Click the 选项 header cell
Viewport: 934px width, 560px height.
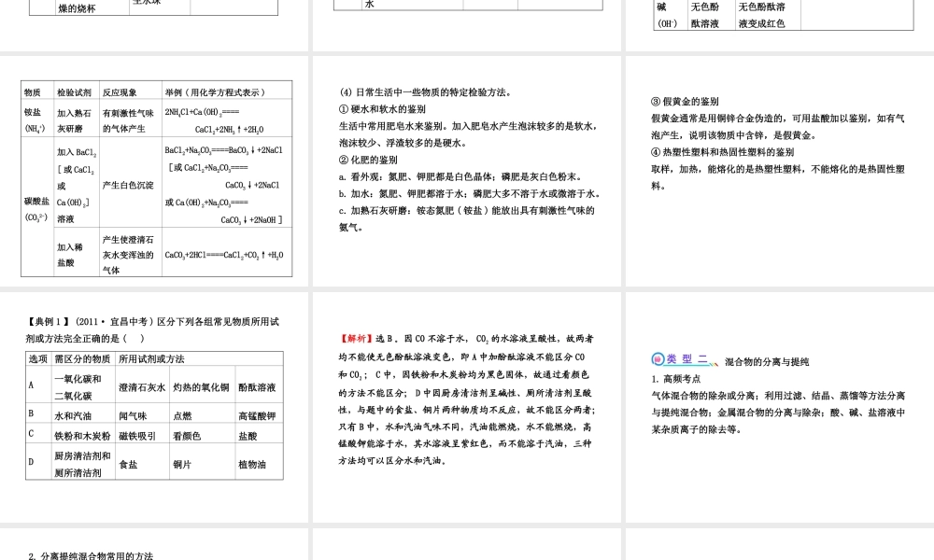(38, 358)
